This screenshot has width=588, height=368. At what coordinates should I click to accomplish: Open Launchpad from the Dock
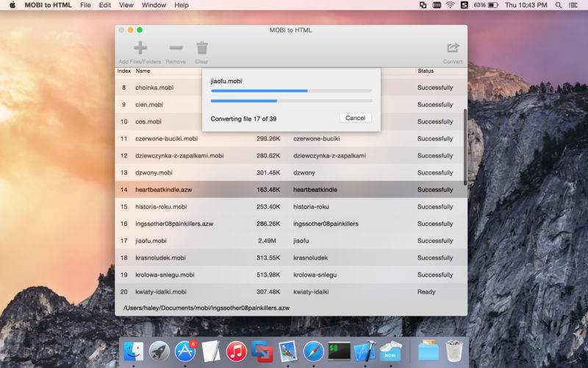coord(159,352)
